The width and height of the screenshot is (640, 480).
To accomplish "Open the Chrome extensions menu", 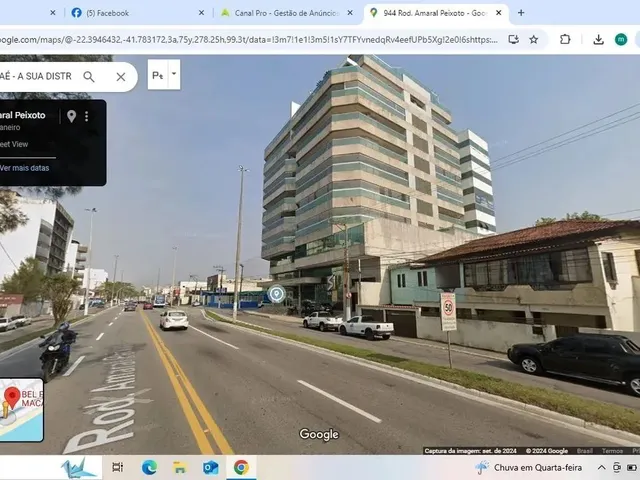I will 565,40.
